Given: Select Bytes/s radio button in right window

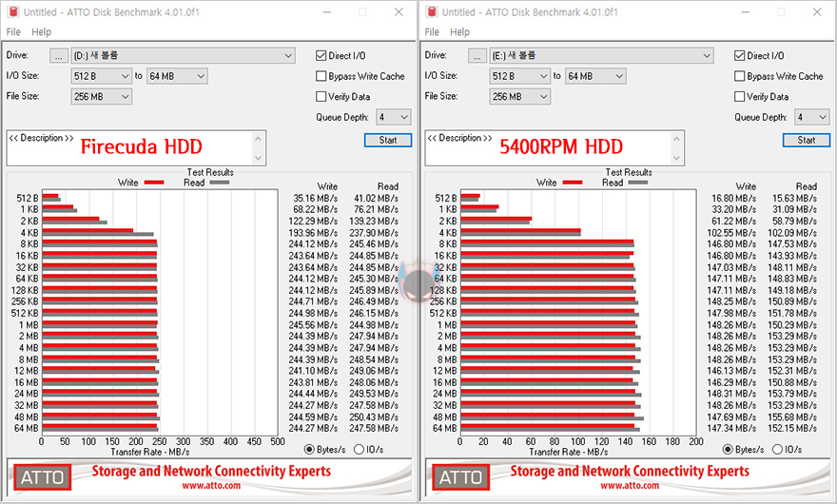Looking at the screenshot, I should tap(727, 450).
